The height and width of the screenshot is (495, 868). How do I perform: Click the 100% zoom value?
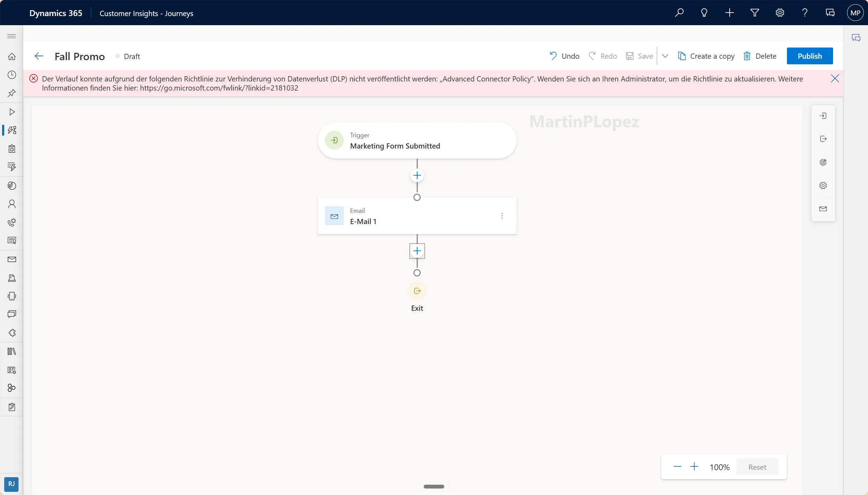[719, 467]
